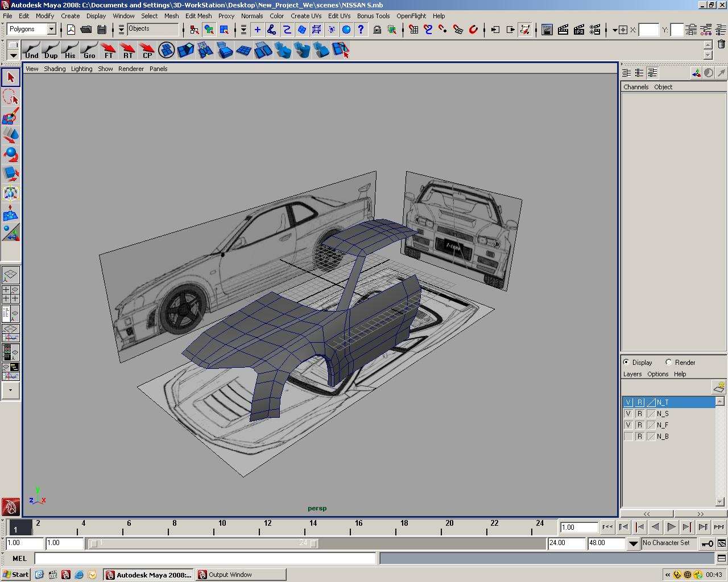This screenshot has height=582, width=728.
Task: Click the question mark help icon
Action: [361, 30]
